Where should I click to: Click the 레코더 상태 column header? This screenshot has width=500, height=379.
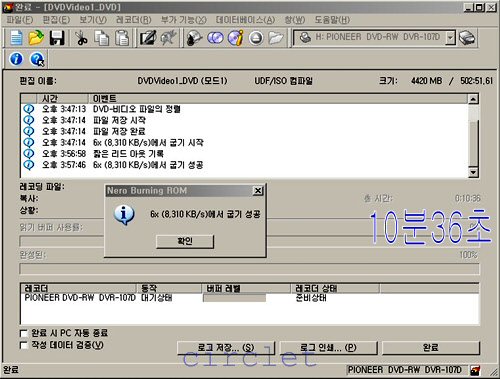tap(335, 288)
